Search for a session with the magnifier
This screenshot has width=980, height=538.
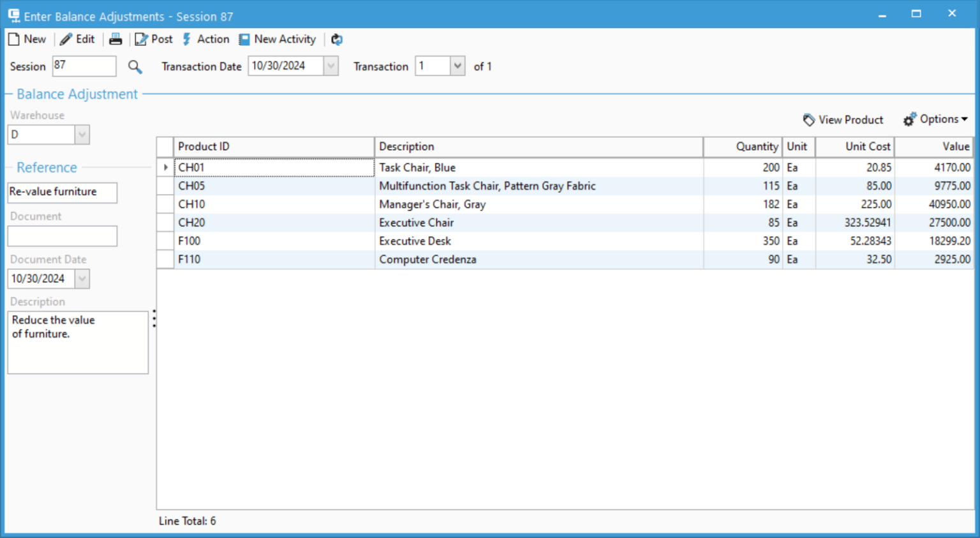135,66
